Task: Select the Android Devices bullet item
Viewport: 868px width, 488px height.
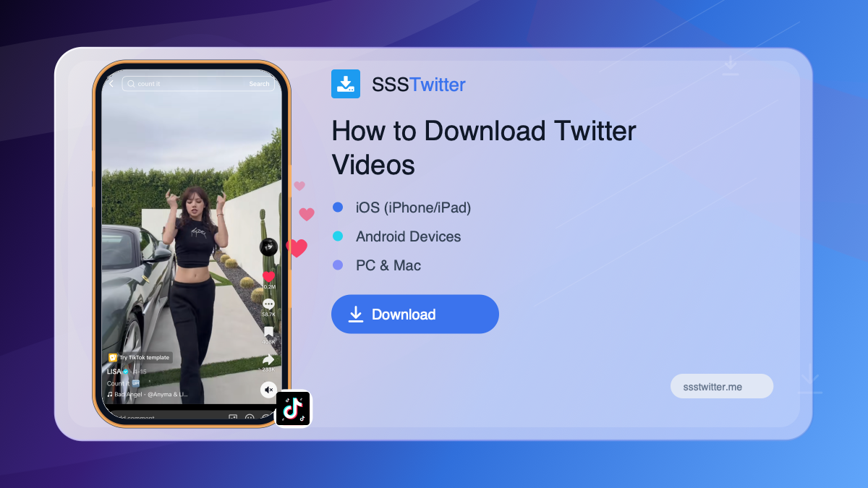Action: coord(396,236)
